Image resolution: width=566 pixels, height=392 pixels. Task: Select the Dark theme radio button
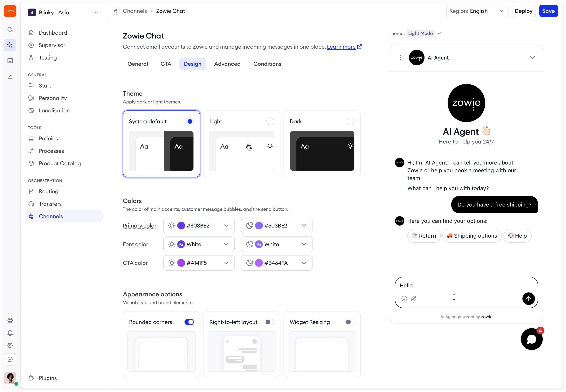click(350, 122)
